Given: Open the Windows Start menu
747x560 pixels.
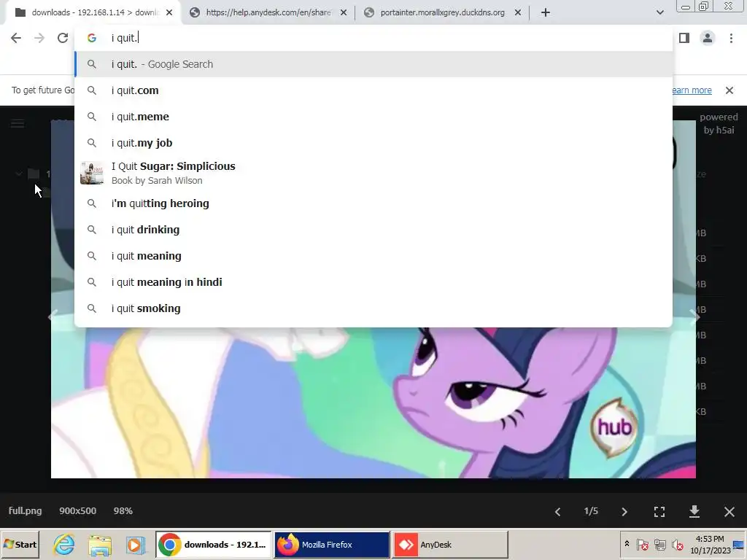Looking at the screenshot, I should 20,544.
